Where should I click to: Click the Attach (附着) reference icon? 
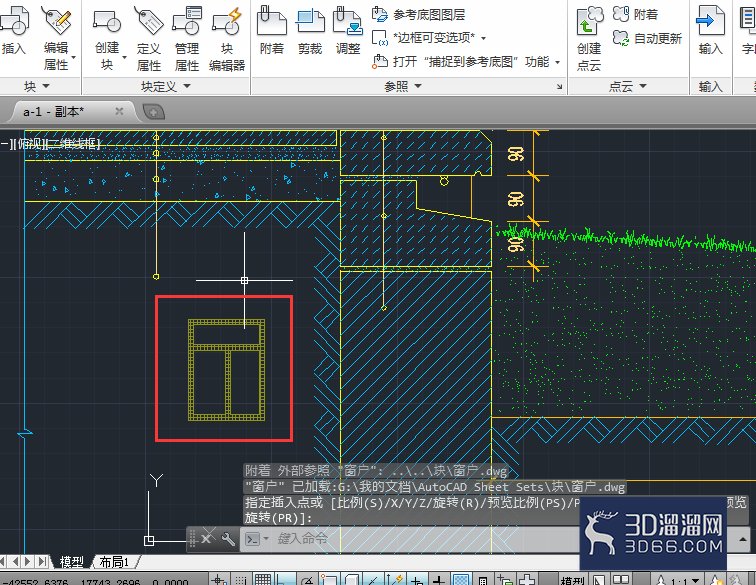pos(271,20)
